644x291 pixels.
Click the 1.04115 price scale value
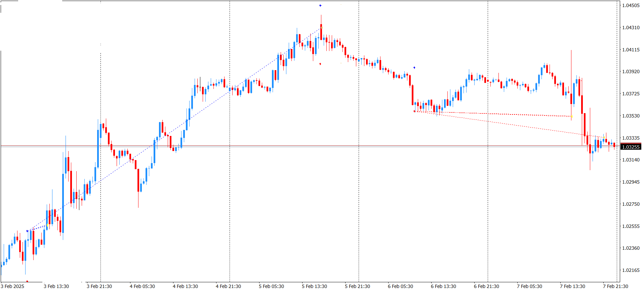[x=631, y=50]
